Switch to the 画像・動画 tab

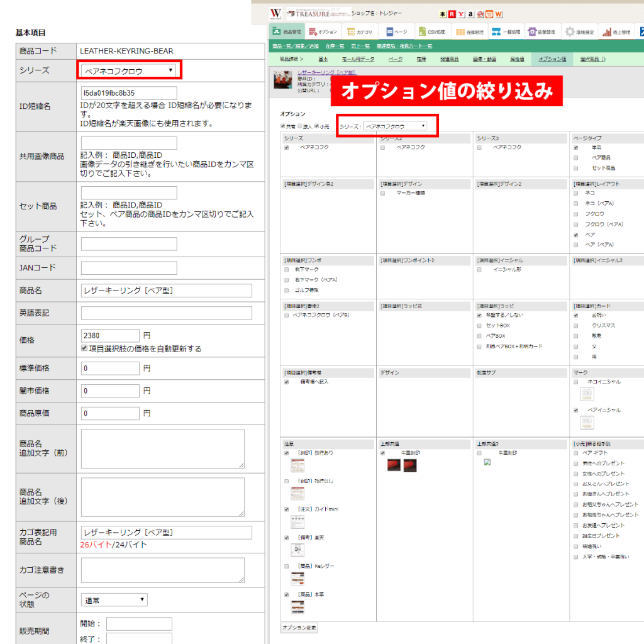(482, 58)
